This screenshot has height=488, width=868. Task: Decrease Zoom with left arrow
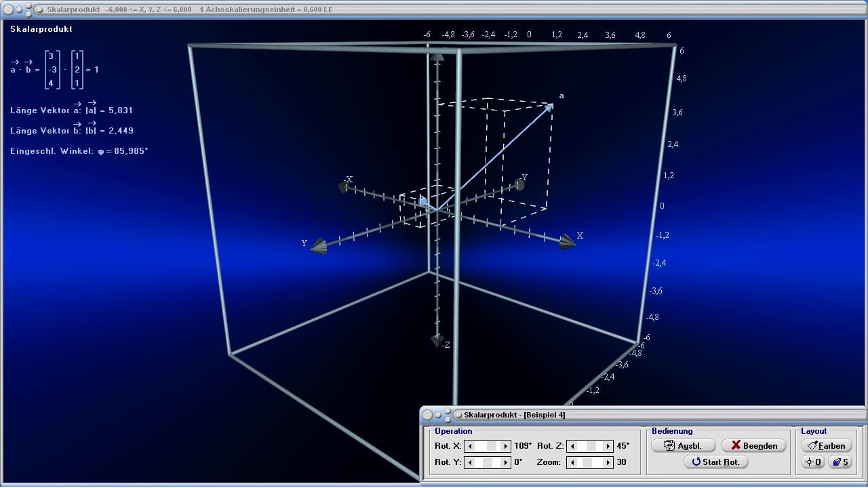click(x=572, y=462)
